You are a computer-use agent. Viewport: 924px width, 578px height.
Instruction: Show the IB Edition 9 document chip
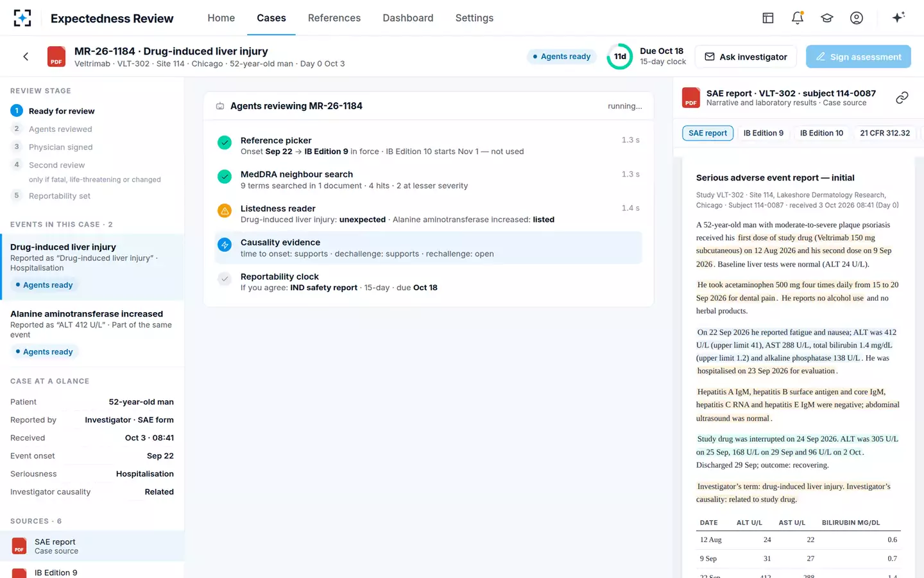(x=764, y=133)
